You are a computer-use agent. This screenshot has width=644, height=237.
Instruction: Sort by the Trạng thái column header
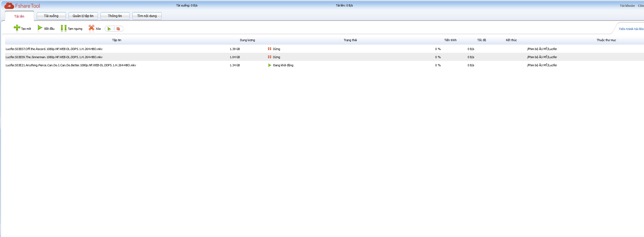350,40
